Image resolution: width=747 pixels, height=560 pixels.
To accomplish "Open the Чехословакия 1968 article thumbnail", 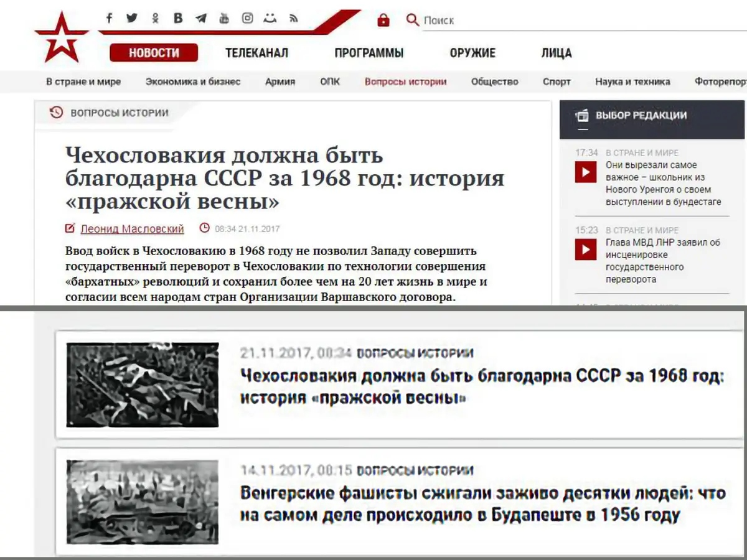I will click(143, 385).
